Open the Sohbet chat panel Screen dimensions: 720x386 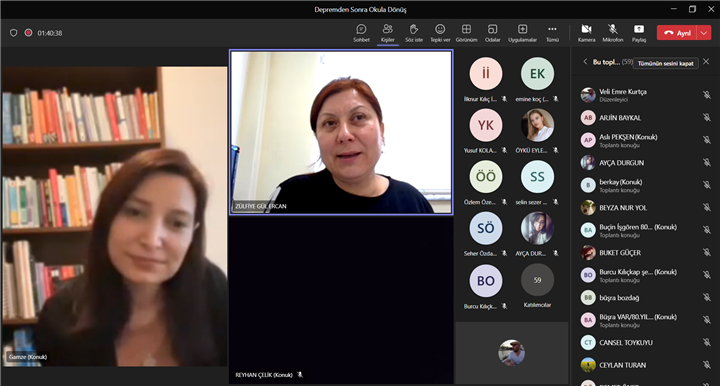tap(361, 33)
